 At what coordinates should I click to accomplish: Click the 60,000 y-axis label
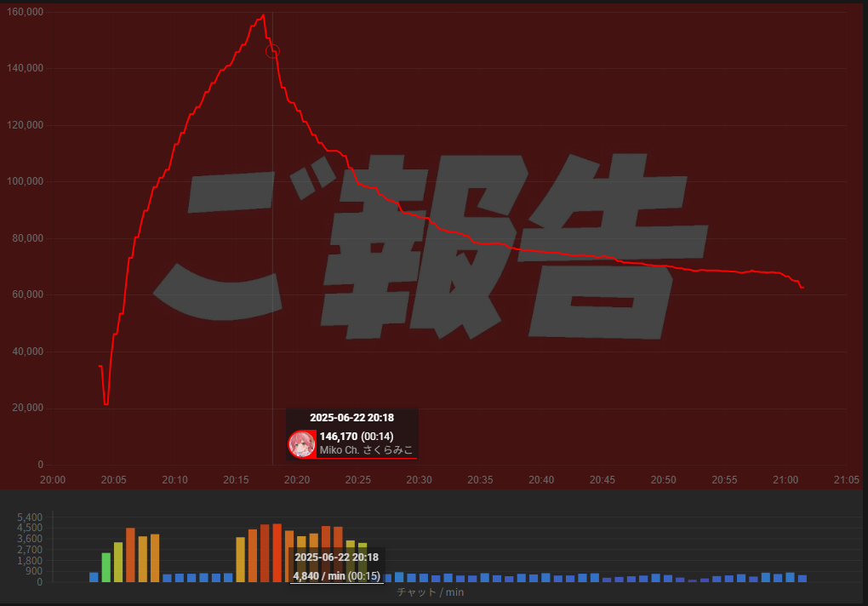coord(28,295)
